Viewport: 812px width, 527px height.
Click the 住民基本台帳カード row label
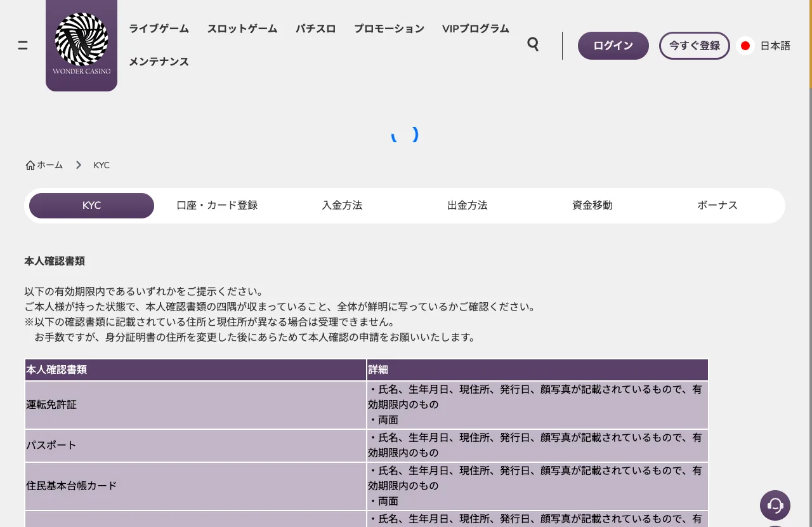(x=72, y=486)
